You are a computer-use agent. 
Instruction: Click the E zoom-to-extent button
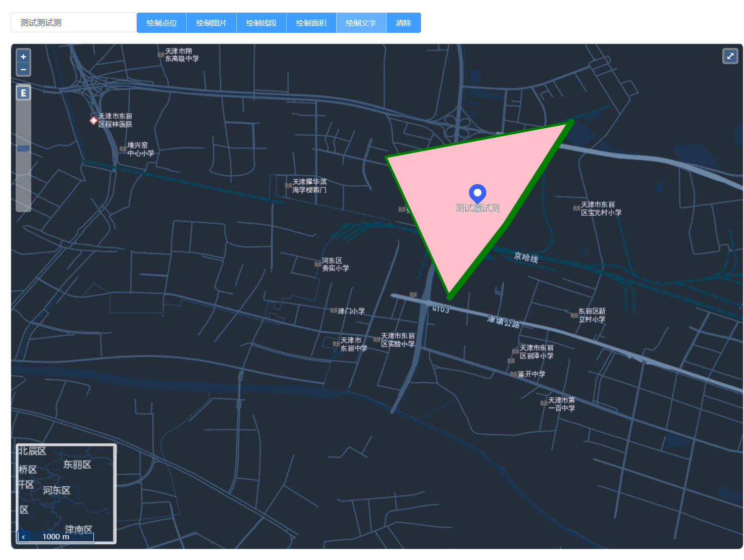[23, 93]
